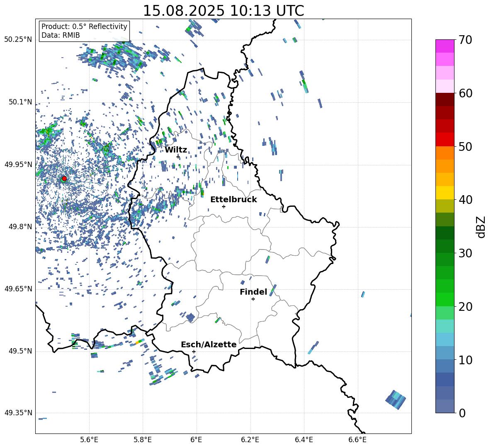Click the dBZ colorbar axis label
The height and width of the screenshot is (448, 491).
click(x=481, y=227)
